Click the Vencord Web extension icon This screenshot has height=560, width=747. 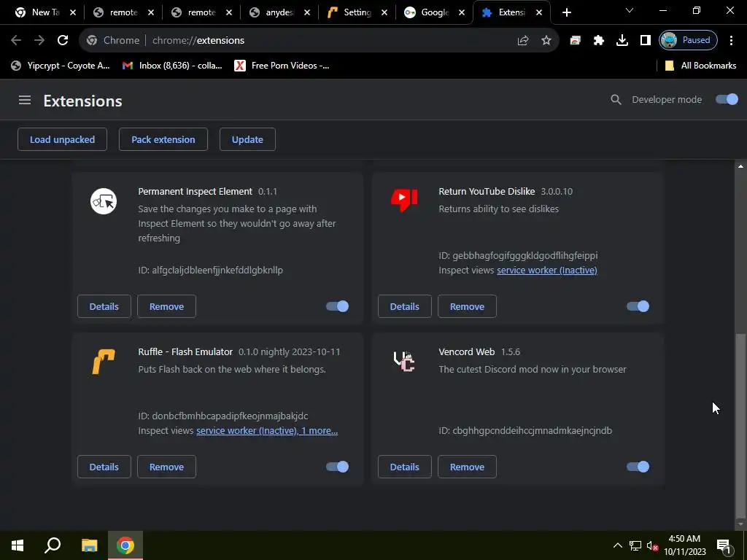(404, 362)
